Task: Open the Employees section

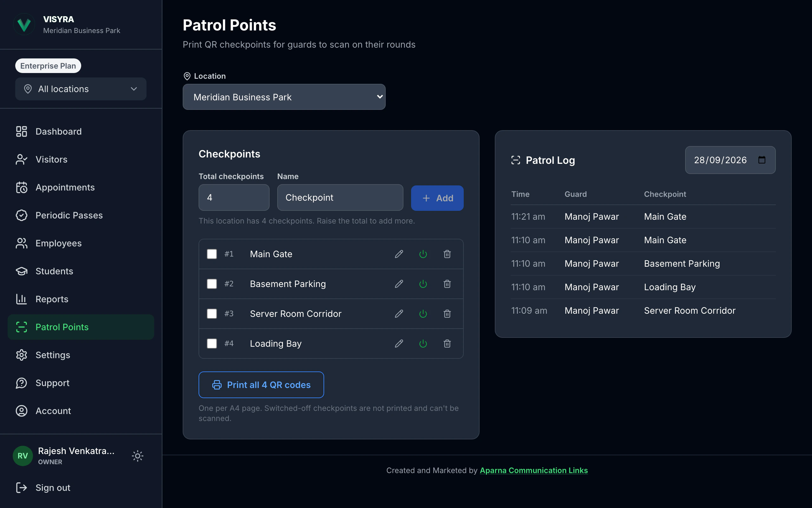Action: pos(81,243)
